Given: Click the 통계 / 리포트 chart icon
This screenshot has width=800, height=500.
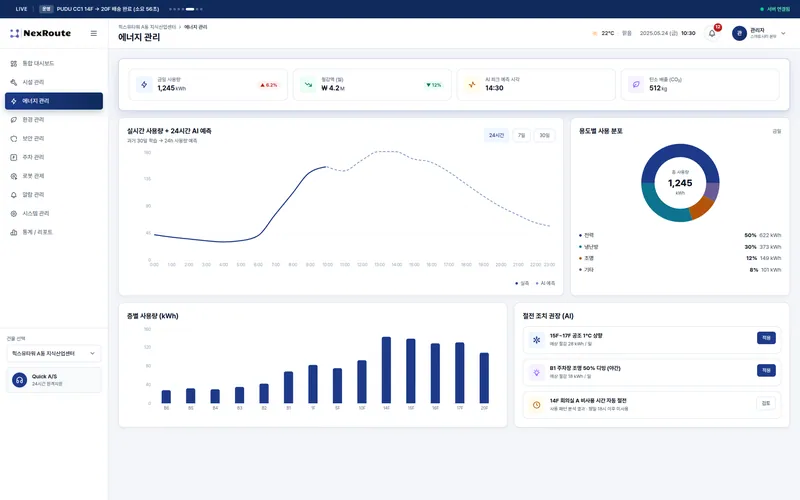Looking at the screenshot, I should point(14,232).
